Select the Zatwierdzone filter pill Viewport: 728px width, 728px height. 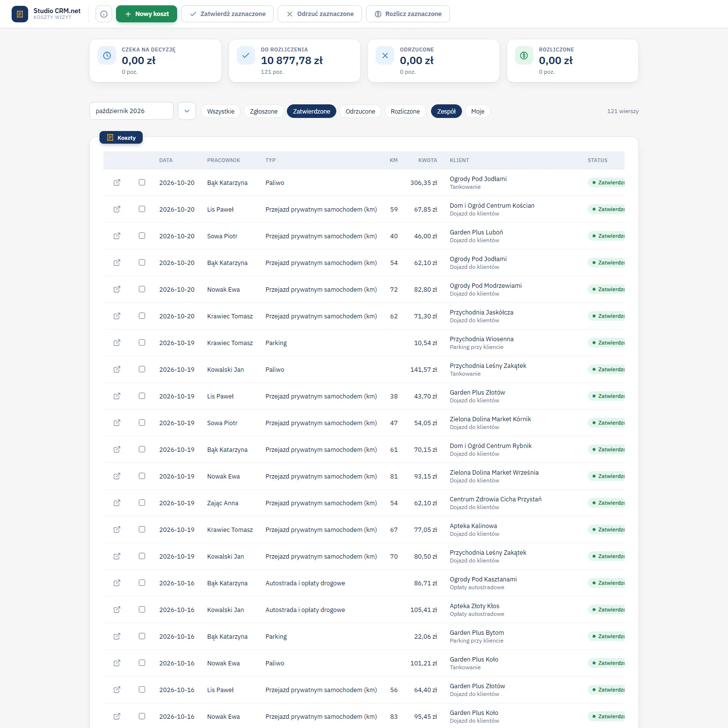pos(312,111)
